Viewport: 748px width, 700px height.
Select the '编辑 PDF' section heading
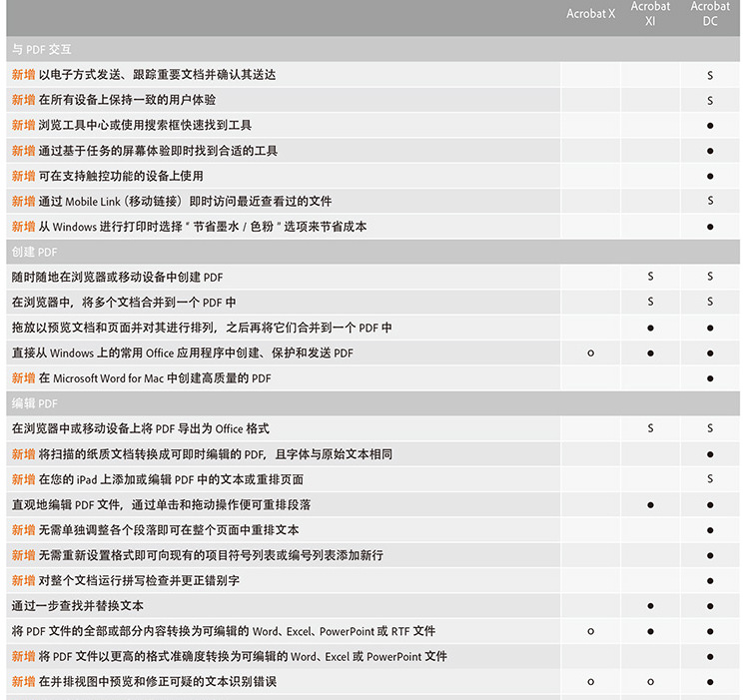[x=34, y=403]
